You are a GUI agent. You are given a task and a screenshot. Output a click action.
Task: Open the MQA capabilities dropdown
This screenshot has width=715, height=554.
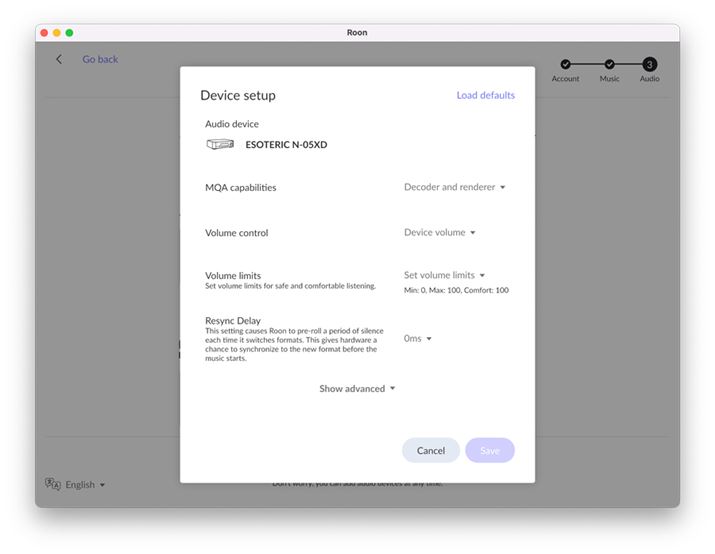click(454, 187)
